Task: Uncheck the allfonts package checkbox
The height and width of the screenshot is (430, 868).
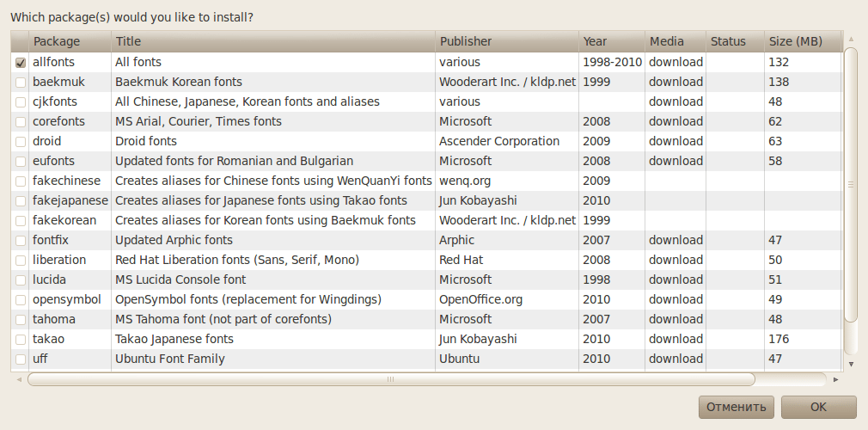Action: point(21,63)
